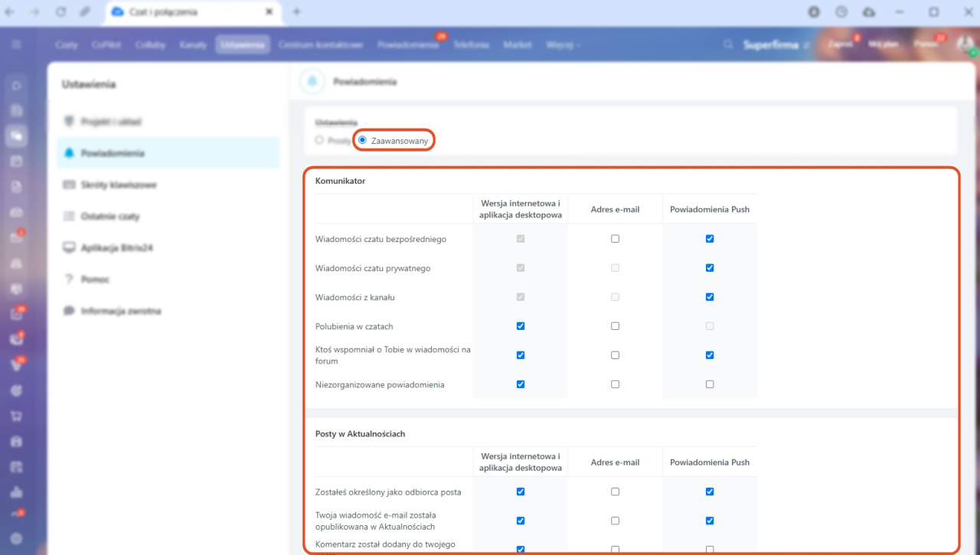Screen dimensions: 980x555
Task: Click the edit pencil next to Superfirma
Action: click(x=806, y=45)
